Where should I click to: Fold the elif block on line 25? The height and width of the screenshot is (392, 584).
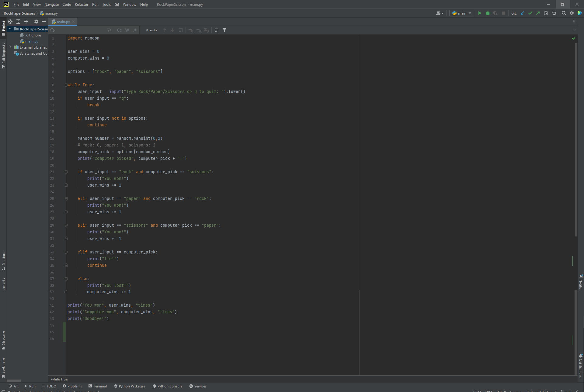pos(66,199)
